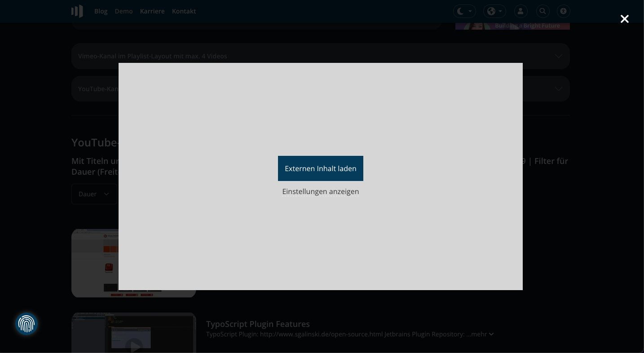
Task: Open the site search
Action: coord(543,11)
